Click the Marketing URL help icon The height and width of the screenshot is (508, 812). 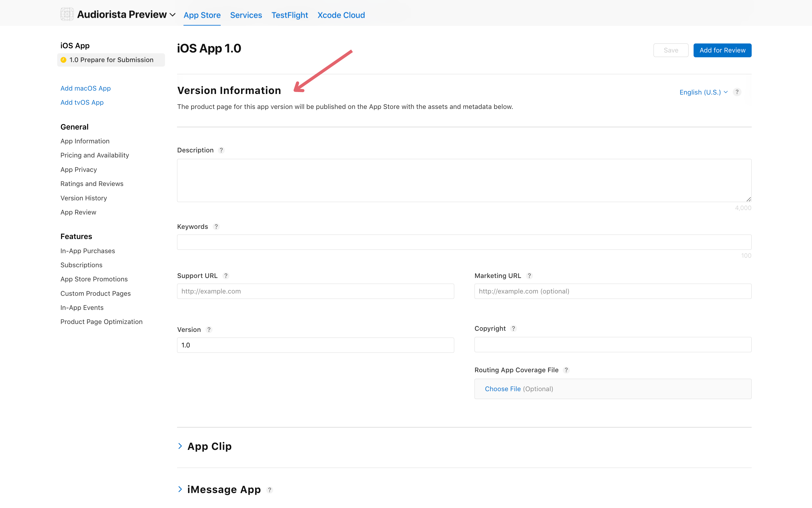(x=529, y=276)
